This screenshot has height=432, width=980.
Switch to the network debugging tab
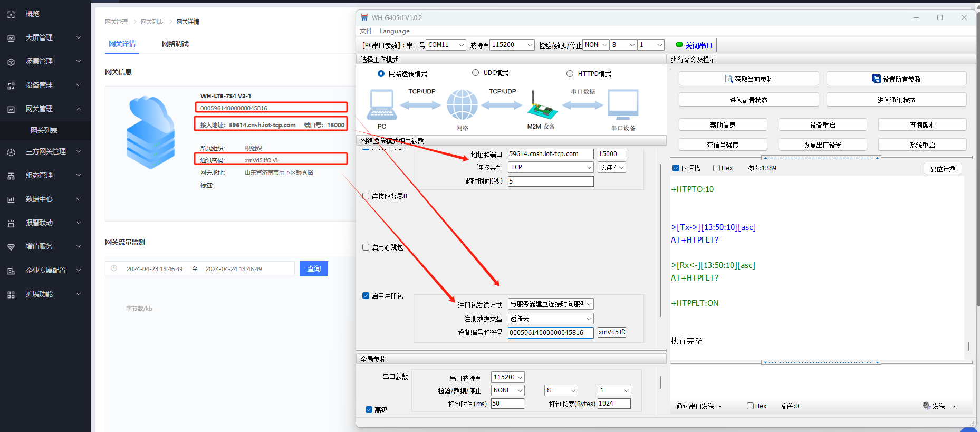(175, 44)
